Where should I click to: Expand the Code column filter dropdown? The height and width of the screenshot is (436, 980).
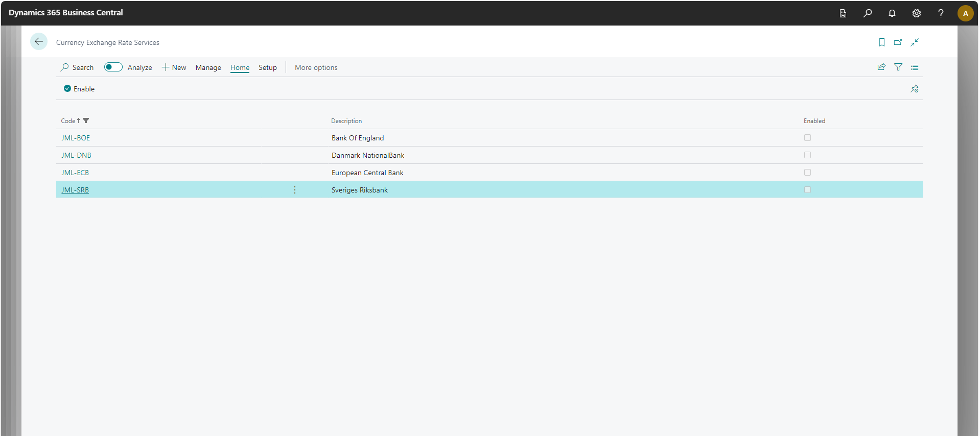tap(86, 121)
